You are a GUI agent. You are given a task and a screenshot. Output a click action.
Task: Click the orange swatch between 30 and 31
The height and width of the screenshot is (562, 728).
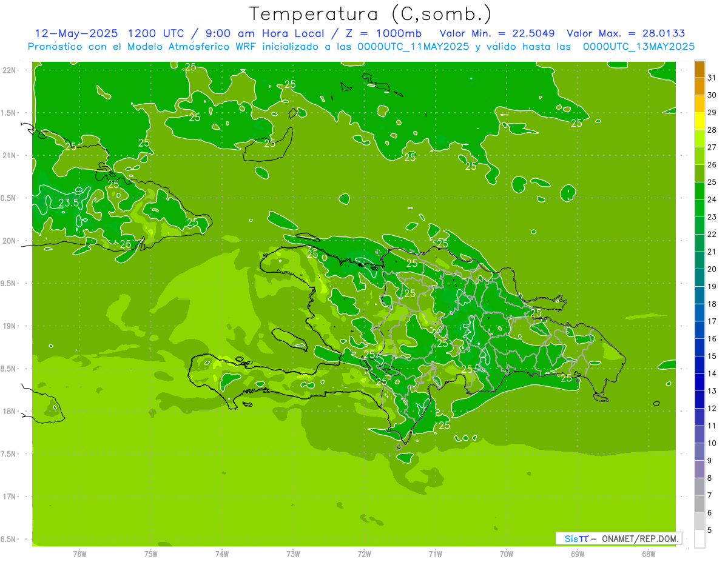[x=699, y=86]
